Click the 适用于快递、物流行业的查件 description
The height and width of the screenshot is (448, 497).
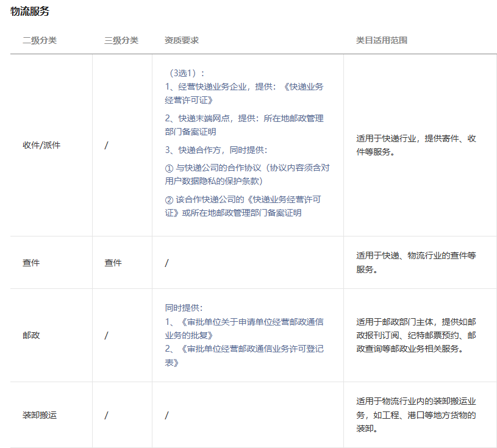pyautogui.click(x=416, y=262)
